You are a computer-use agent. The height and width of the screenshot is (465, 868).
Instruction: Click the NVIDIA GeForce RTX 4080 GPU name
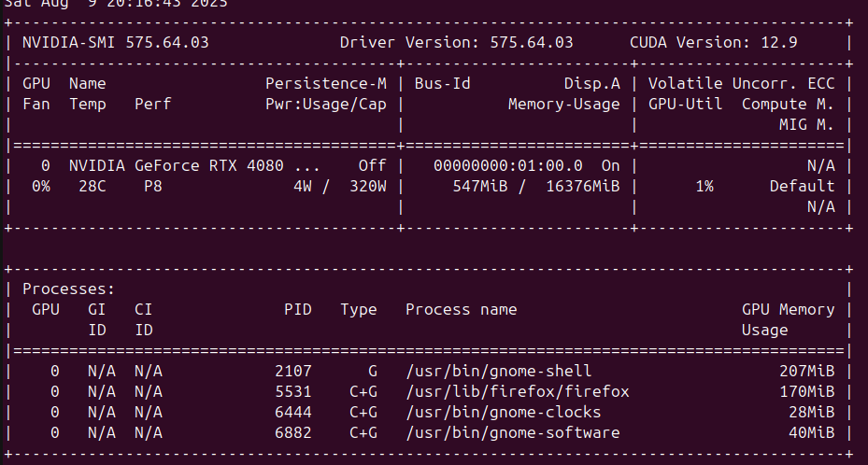185,165
